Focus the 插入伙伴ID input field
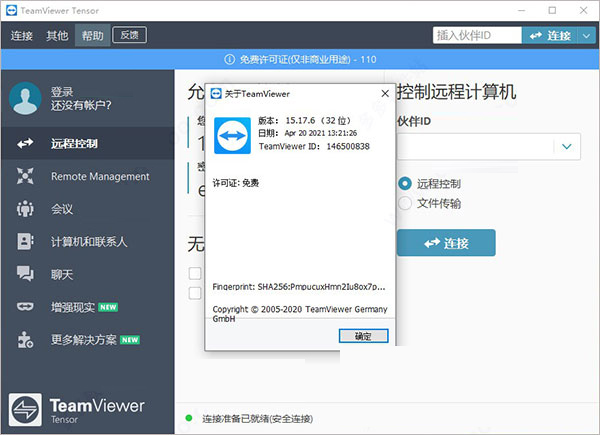 477,35
